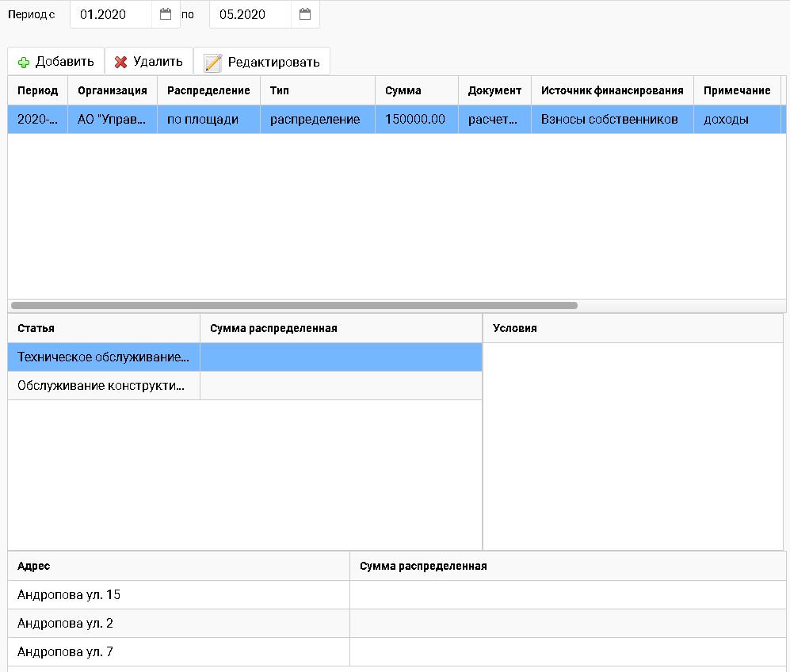The image size is (790, 672).
Task: Open calendar picker for period start date
Action: 166,14
